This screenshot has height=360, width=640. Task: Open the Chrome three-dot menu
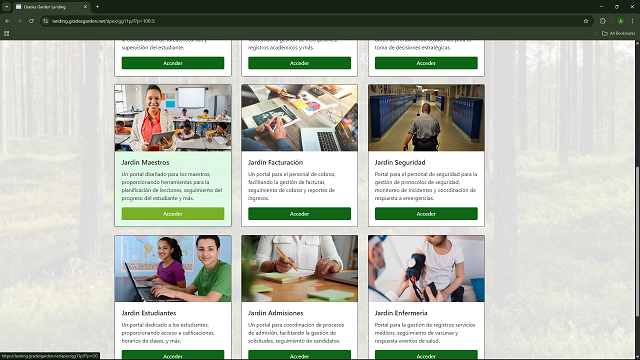633,21
